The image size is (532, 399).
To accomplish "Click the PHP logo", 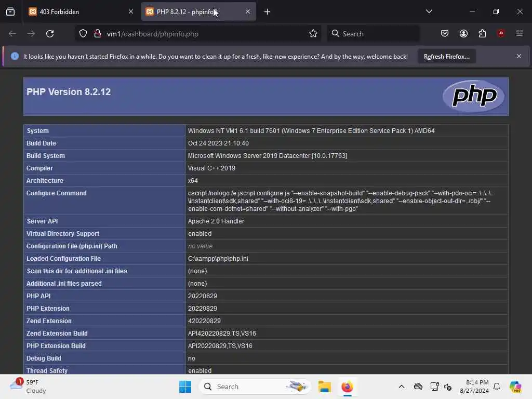I will click(474, 96).
